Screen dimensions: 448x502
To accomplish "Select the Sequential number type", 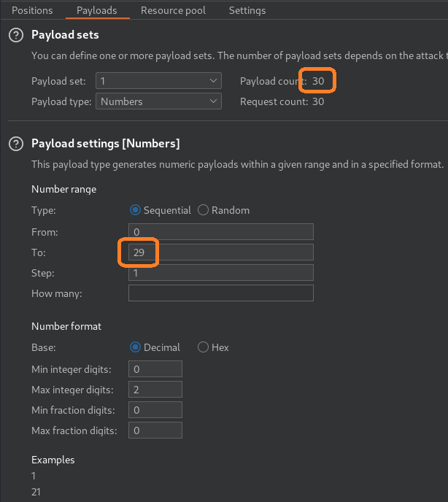I will [x=135, y=210].
